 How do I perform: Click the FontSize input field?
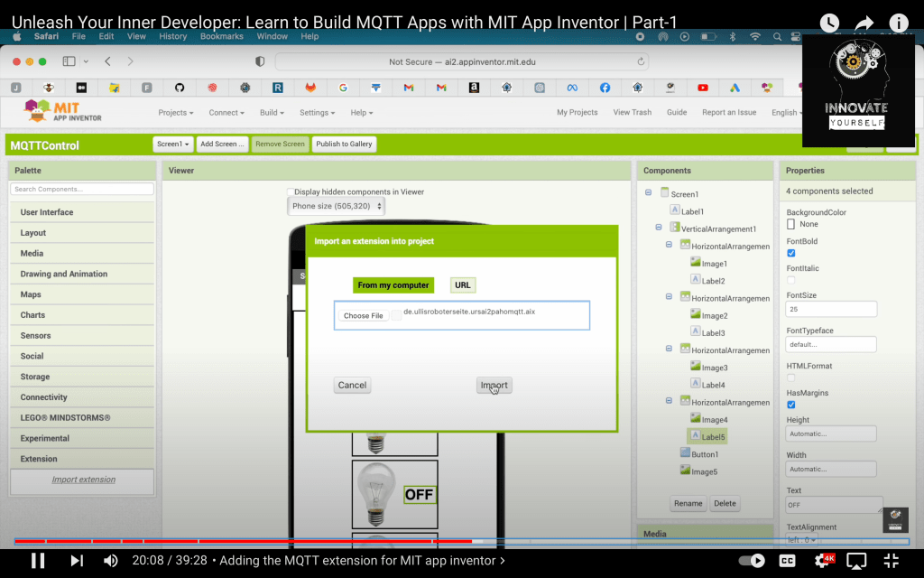pos(831,309)
